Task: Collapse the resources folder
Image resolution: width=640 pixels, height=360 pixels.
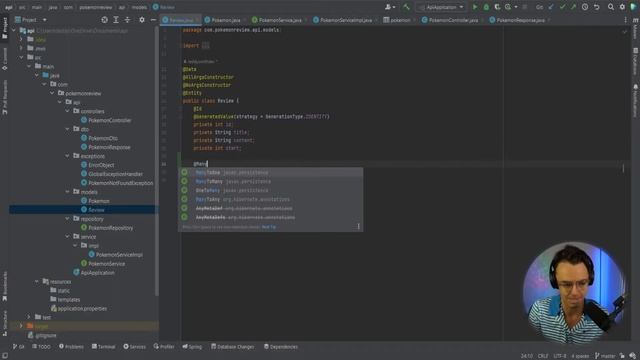Action: coord(37,282)
